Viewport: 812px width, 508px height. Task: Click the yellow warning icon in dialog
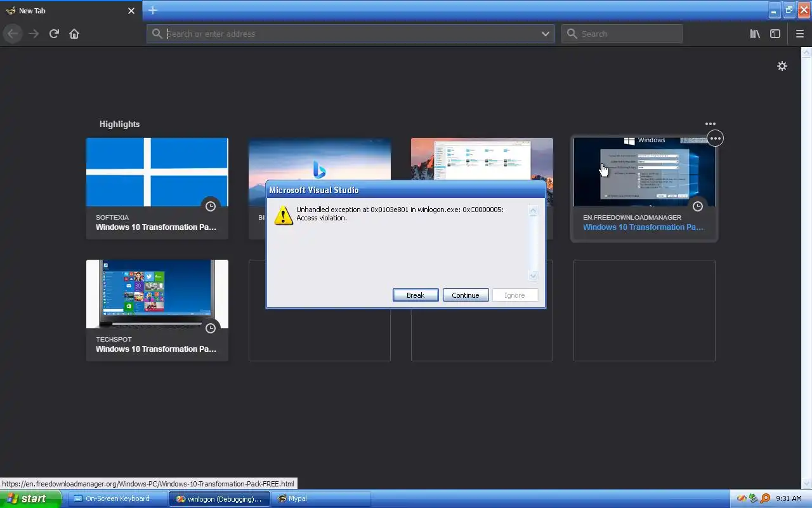click(x=284, y=215)
